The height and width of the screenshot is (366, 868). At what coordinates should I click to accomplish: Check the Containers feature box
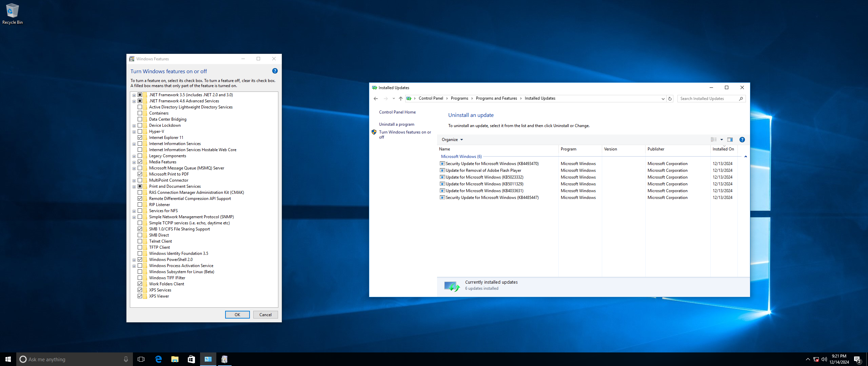tap(140, 113)
